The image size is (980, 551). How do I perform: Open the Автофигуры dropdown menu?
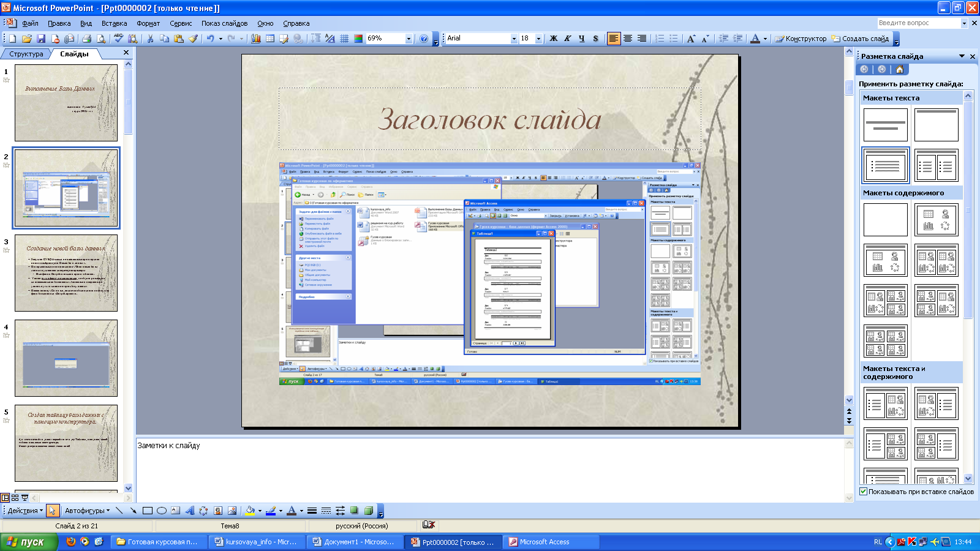[x=88, y=511]
